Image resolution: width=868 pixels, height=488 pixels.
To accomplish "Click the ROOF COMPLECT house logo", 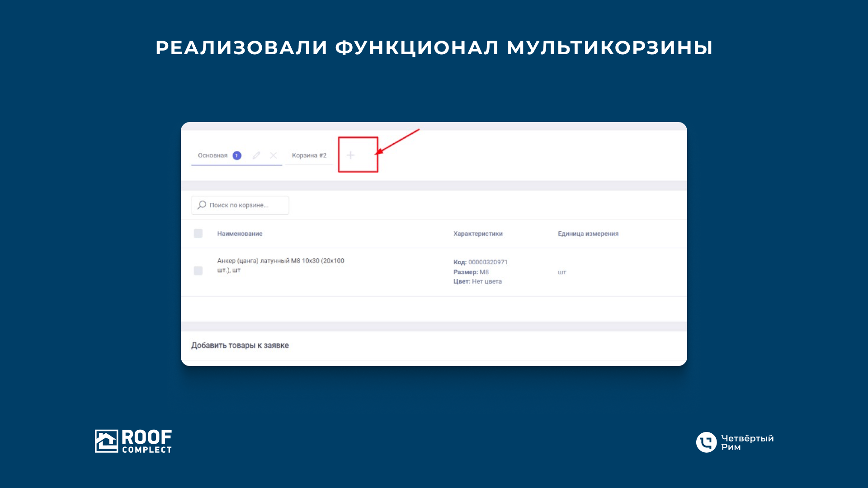I will [106, 441].
